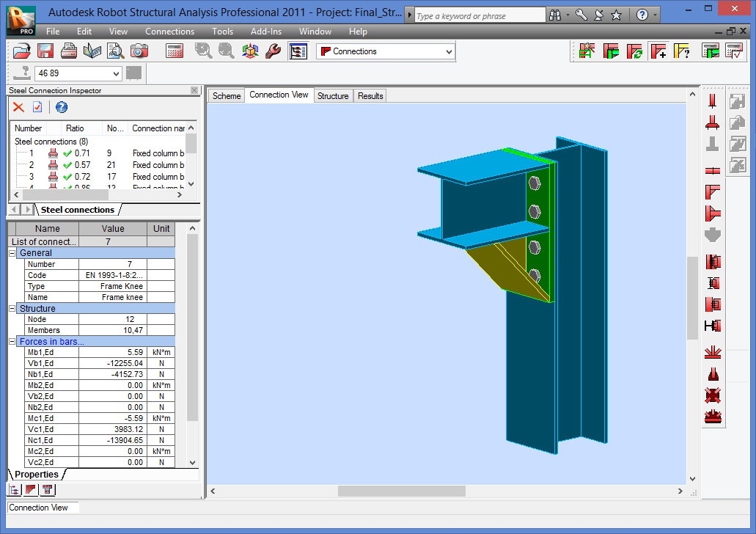The width and height of the screenshot is (756, 534).
Task: Click the radiating bars gusset connection icon
Action: pyautogui.click(x=713, y=353)
